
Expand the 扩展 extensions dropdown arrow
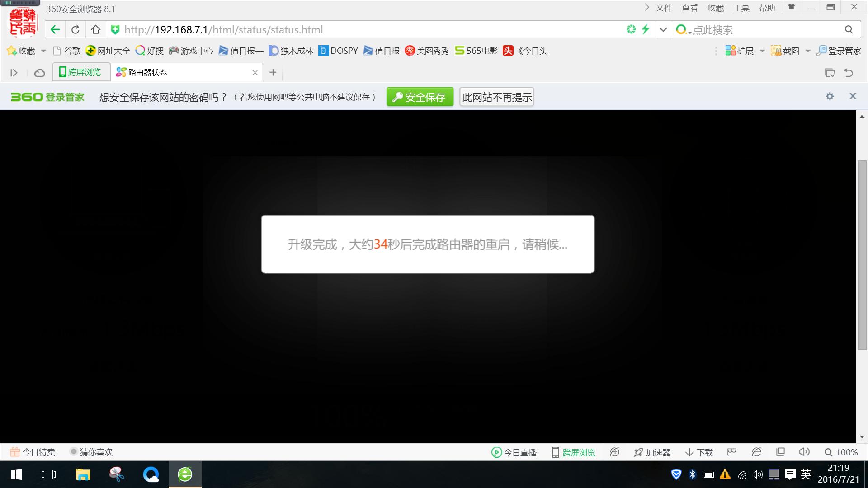click(761, 51)
